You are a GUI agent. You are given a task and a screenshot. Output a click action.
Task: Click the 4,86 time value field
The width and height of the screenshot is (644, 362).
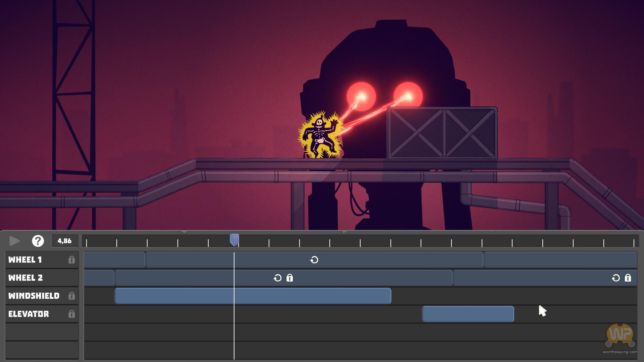point(64,241)
